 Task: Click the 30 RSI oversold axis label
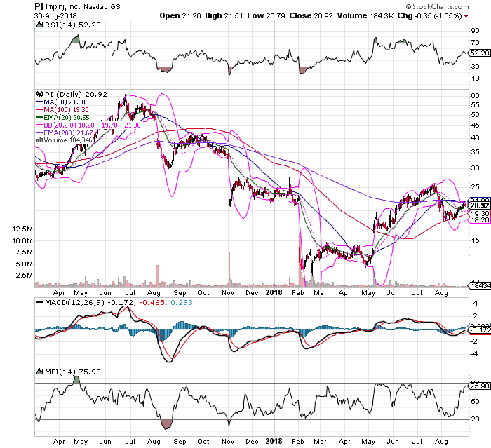pos(475,67)
